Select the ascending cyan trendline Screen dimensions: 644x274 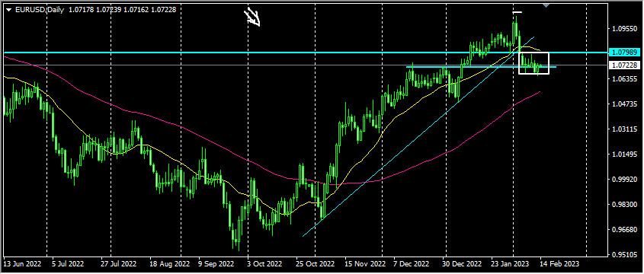(418, 136)
